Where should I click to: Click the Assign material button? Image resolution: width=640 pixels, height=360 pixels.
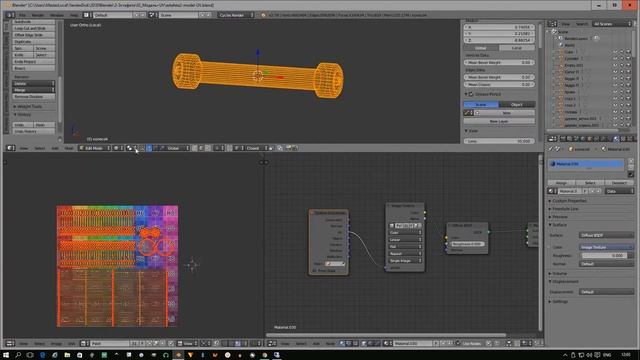[561, 183]
